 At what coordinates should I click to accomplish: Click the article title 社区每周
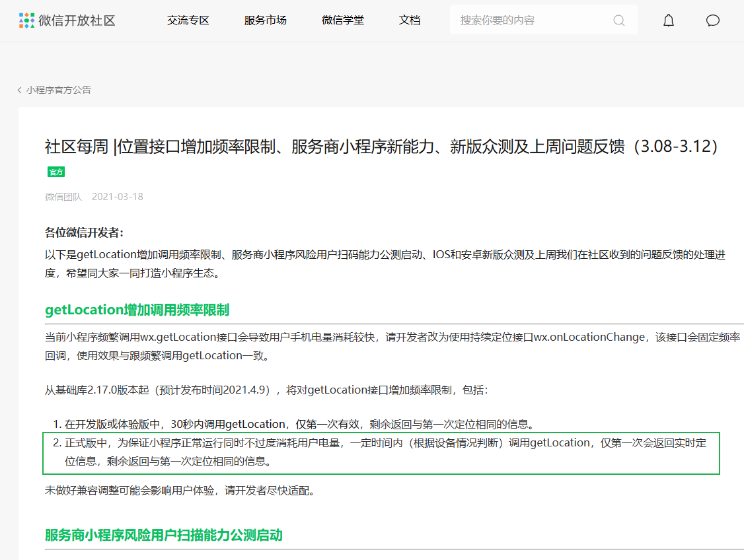tap(381, 147)
